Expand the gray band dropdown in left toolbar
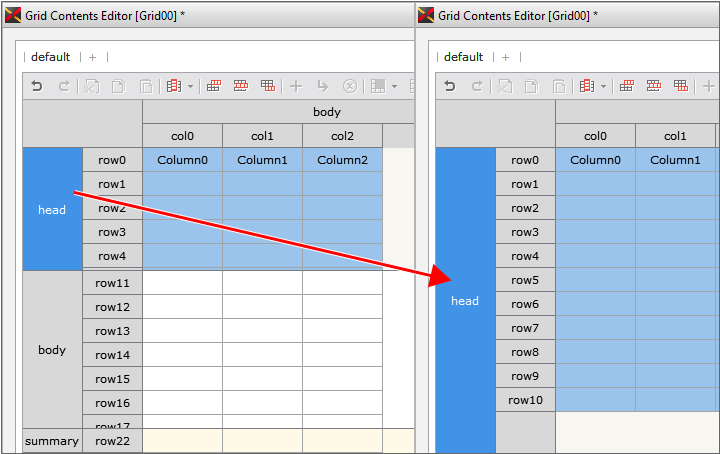The image size is (720, 454). [395, 87]
